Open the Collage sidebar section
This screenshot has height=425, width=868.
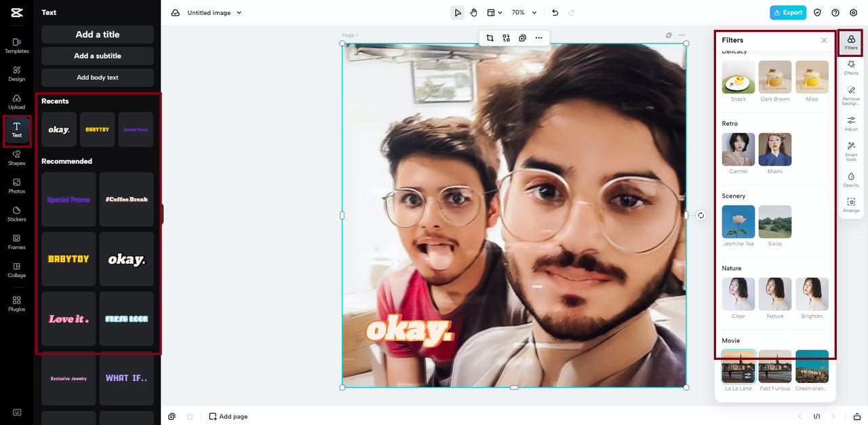pos(17,270)
